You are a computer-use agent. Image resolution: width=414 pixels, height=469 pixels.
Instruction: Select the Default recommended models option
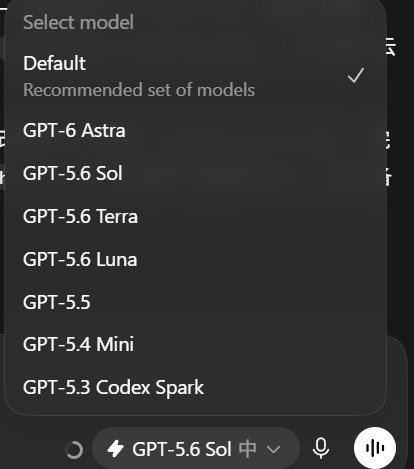coord(195,76)
